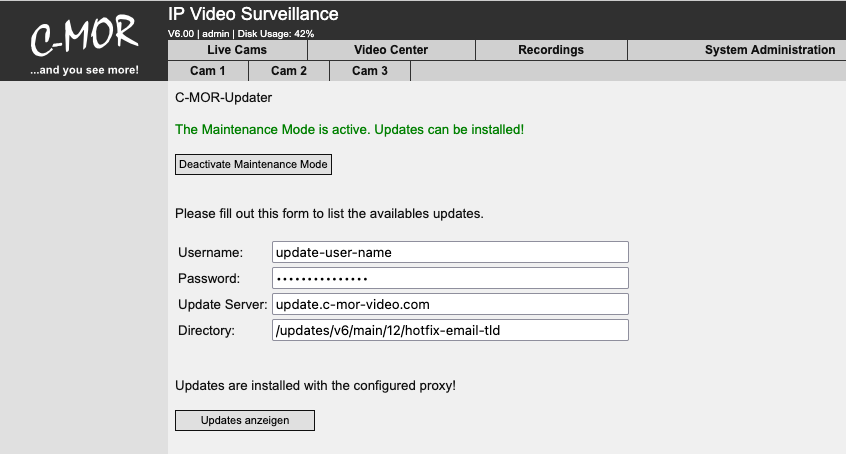Click the Directory path input

pyautogui.click(x=450, y=330)
